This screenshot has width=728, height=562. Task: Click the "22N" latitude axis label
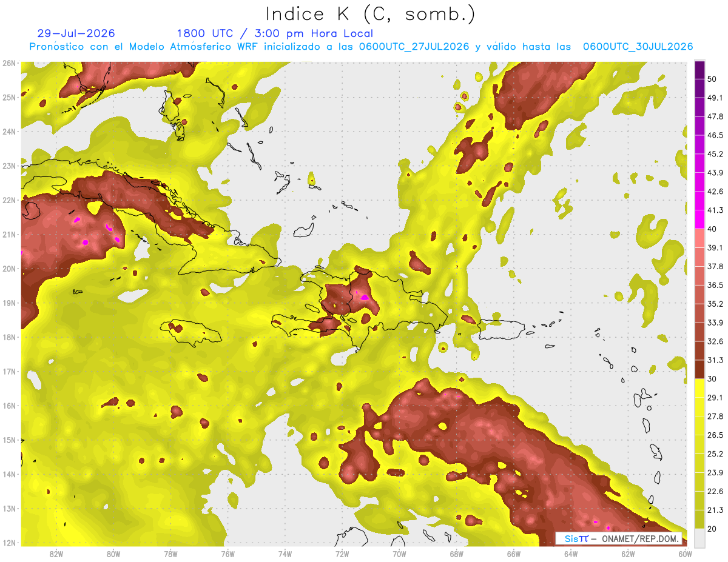point(8,199)
